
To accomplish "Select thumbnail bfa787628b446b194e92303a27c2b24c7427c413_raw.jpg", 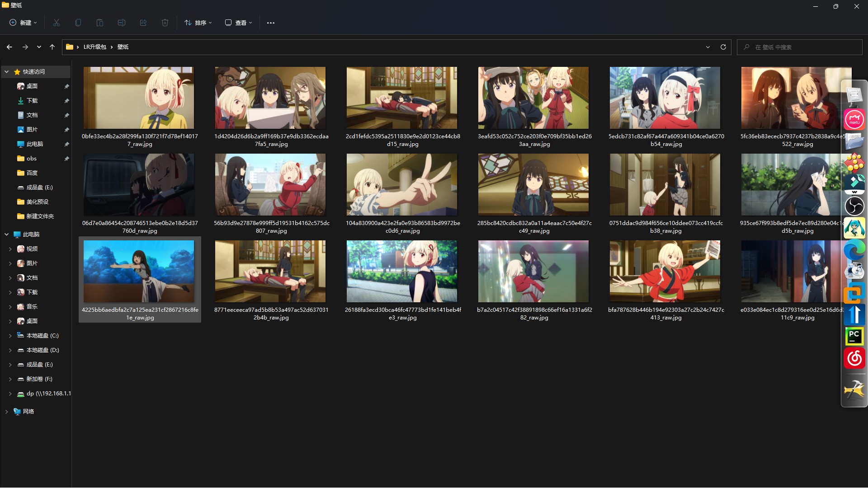I will [x=665, y=272].
